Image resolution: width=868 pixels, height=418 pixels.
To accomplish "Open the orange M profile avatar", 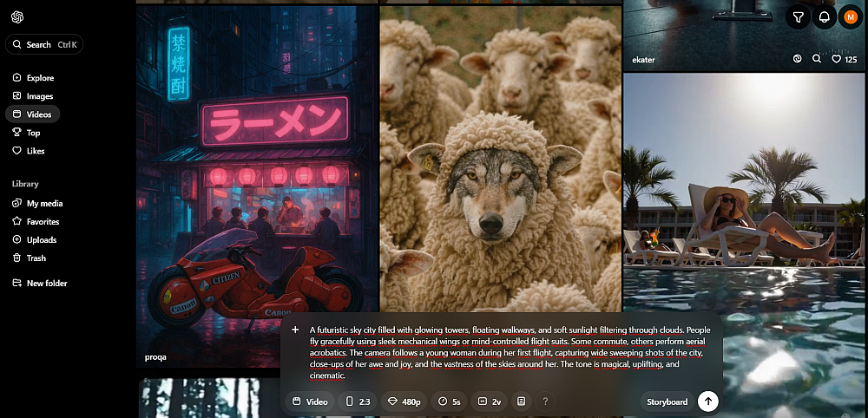I will coord(851,16).
